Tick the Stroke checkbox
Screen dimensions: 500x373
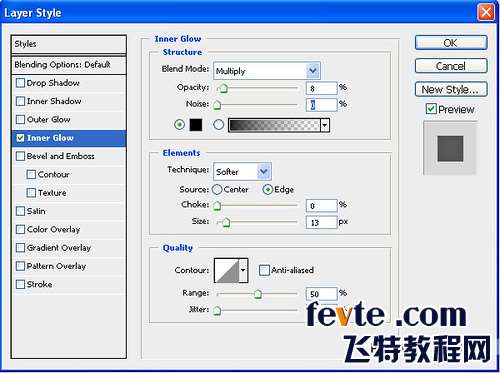coord(20,284)
